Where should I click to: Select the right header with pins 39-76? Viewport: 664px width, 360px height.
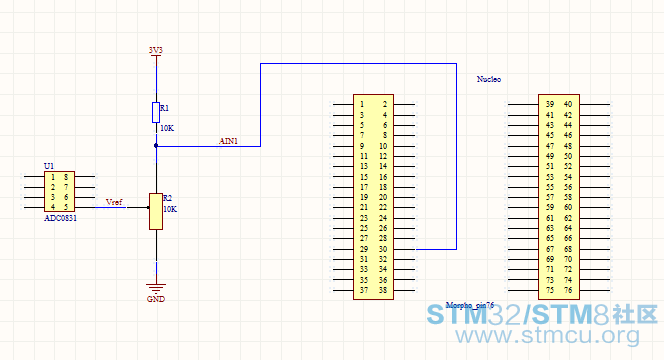[x=559, y=197]
